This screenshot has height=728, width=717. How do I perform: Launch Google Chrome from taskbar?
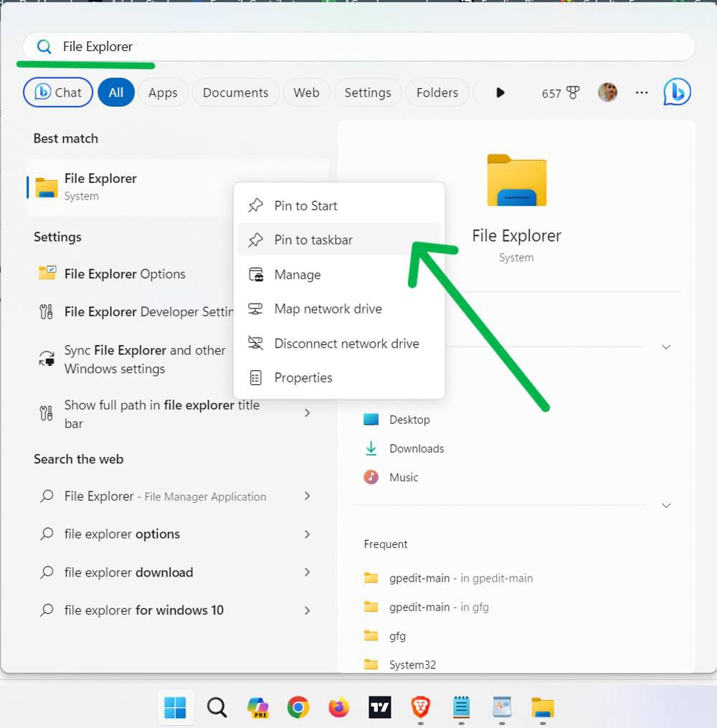coord(298,708)
